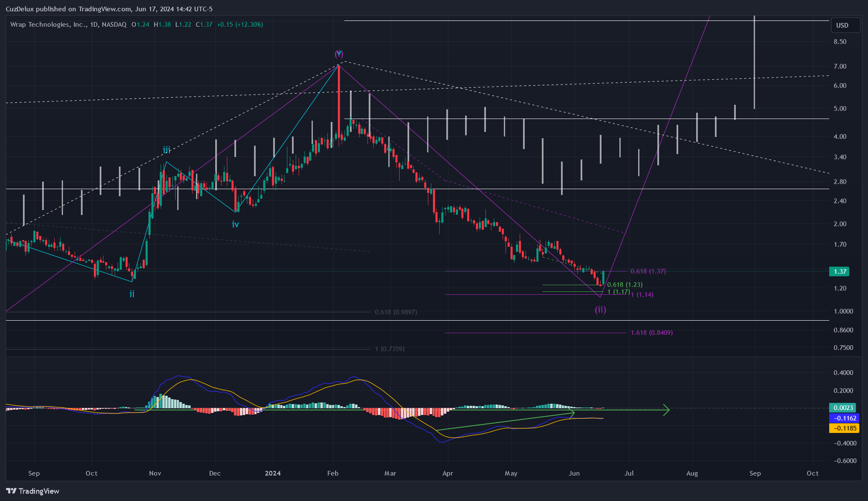Click the 2.80 price axis label
Viewport: 868px width, 501px height.
click(840, 182)
